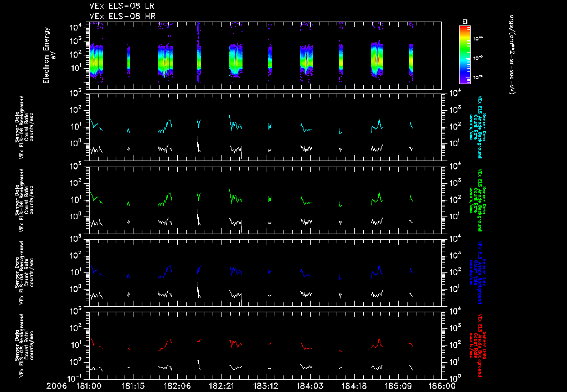The image size is (567, 392).
Task: Click the "181:15" time tick label
Action: click(133, 386)
